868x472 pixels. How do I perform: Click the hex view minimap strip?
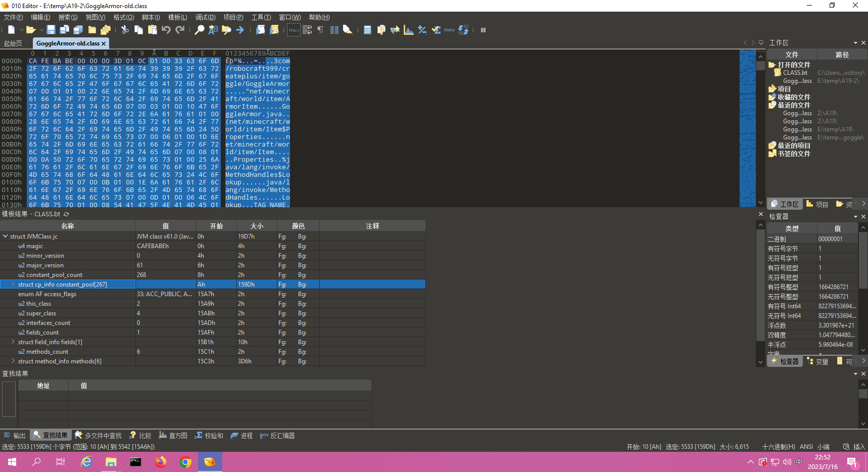747,128
